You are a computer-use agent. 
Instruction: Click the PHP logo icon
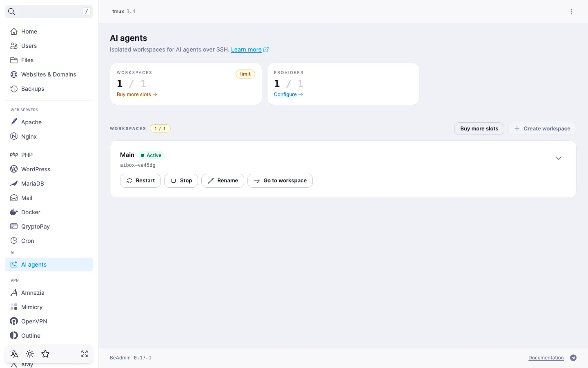(x=14, y=155)
